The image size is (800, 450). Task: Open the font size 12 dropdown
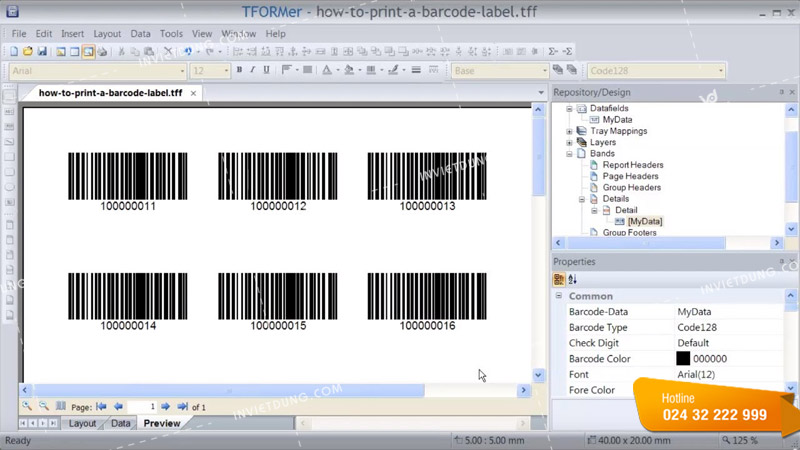(x=226, y=71)
